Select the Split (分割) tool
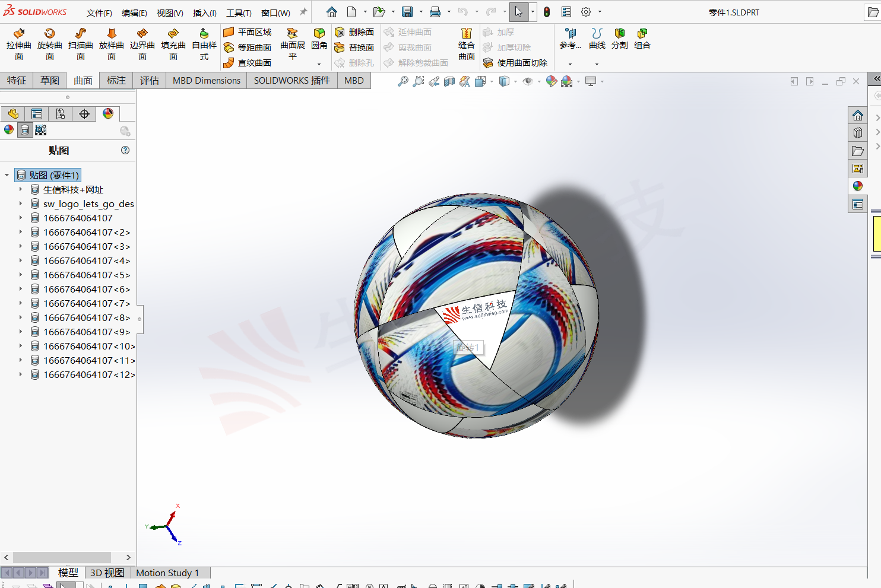Image resolution: width=881 pixels, height=588 pixels. pos(620,38)
